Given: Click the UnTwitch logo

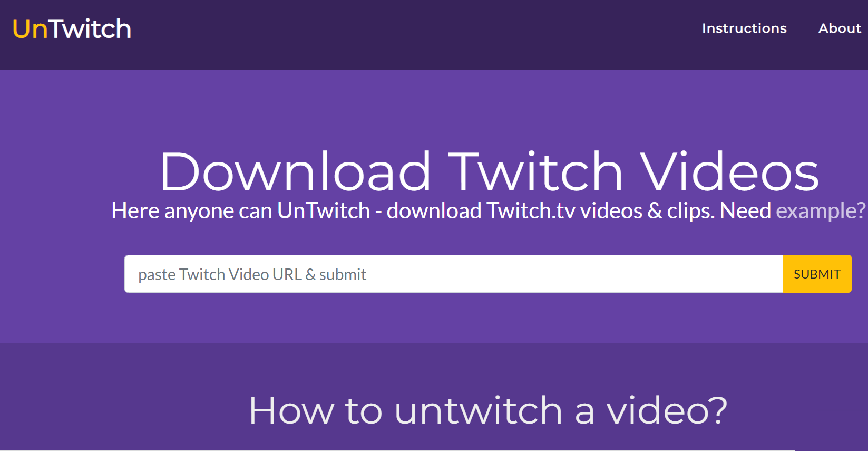Looking at the screenshot, I should [x=72, y=29].
